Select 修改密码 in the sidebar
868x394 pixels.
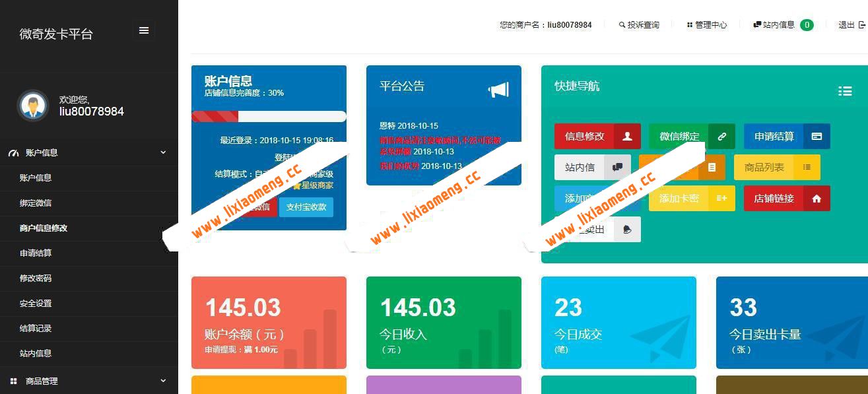[x=36, y=278]
